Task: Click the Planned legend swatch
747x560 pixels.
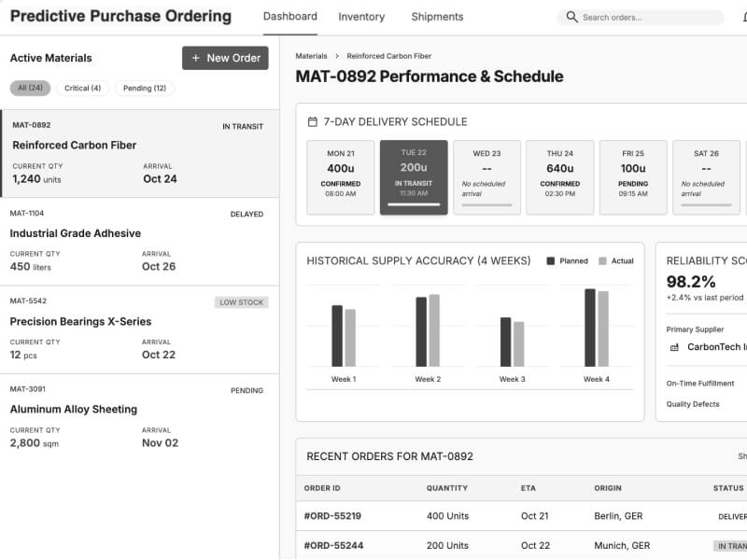Action: click(x=551, y=261)
